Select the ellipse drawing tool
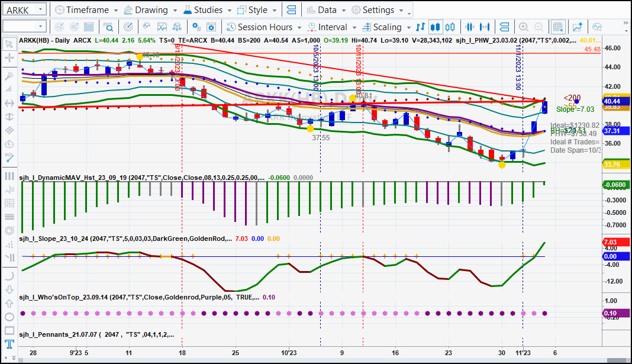 [9, 317]
